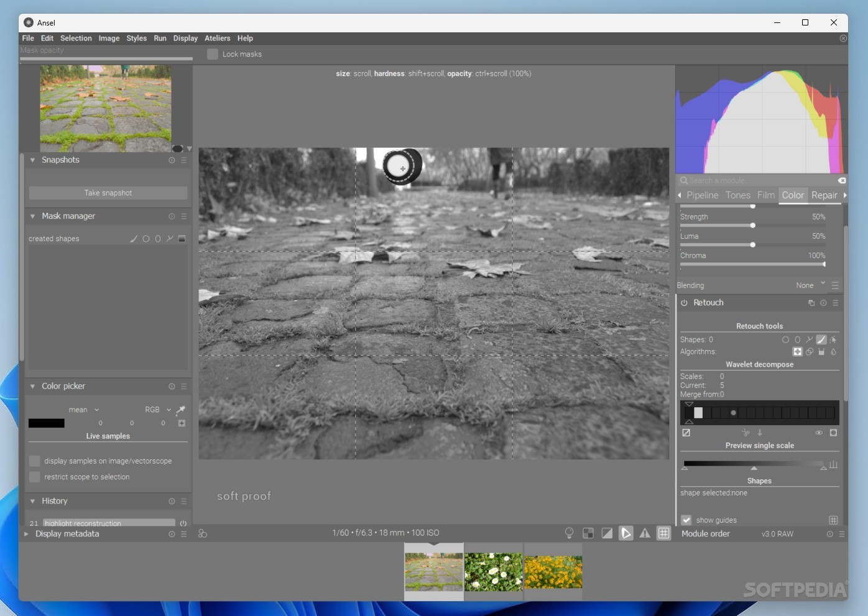Add a path shape in Mask manager
The image size is (868, 616).
(x=170, y=239)
